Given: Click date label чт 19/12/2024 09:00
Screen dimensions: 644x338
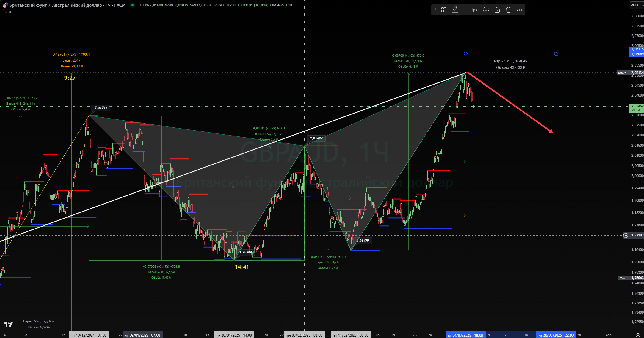Looking at the screenshot, I should [89, 335].
